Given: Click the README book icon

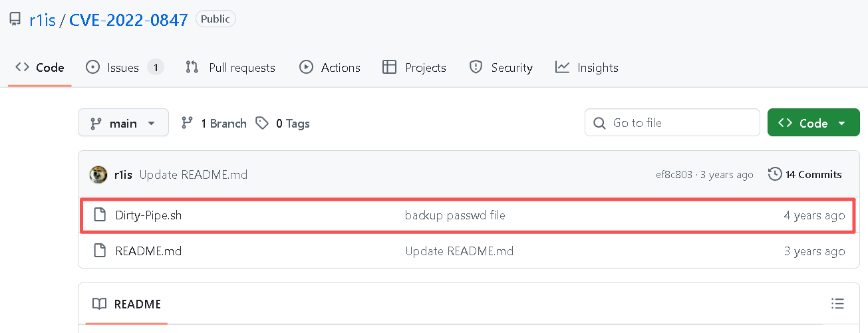Looking at the screenshot, I should coord(99,304).
